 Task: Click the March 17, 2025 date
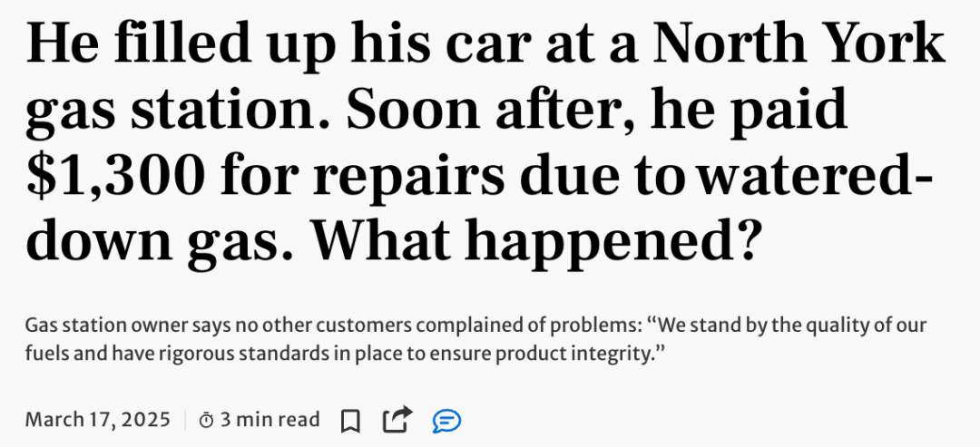click(x=97, y=419)
